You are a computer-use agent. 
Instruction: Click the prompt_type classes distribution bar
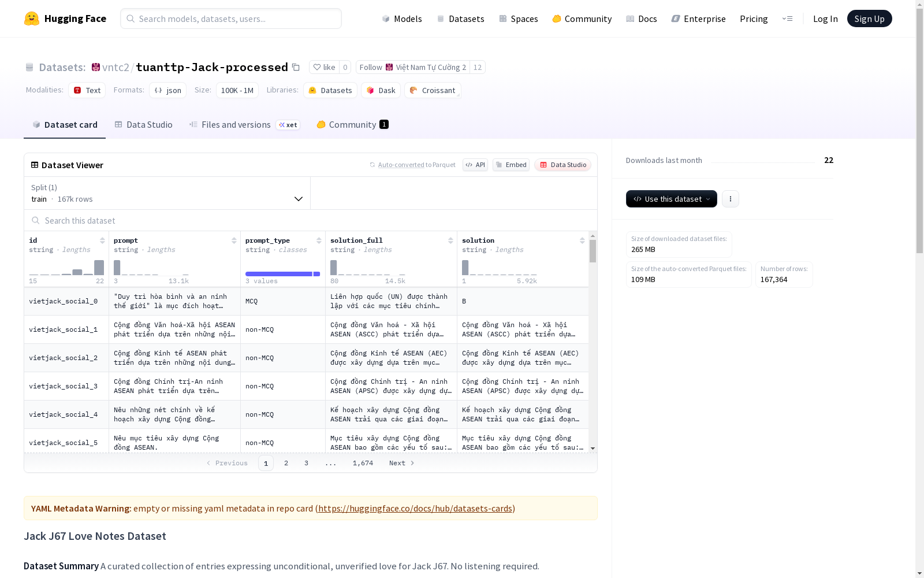click(283, 274)
